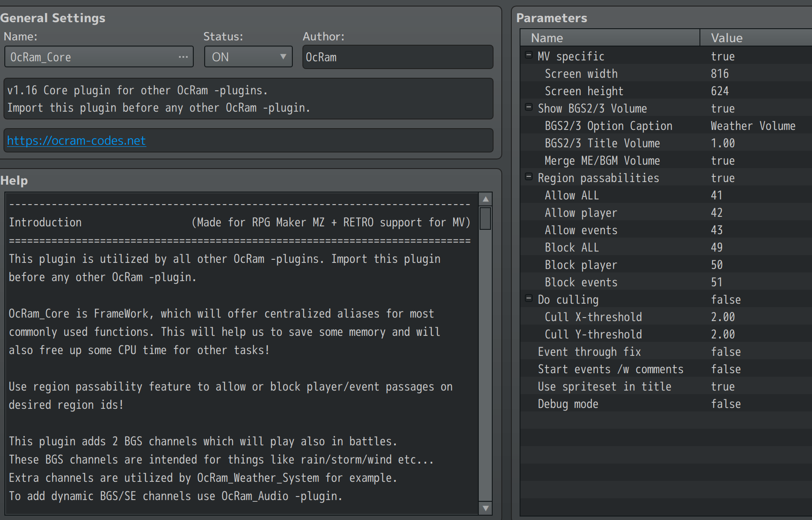Select the Screen height parameter row

tap(666, 91)
